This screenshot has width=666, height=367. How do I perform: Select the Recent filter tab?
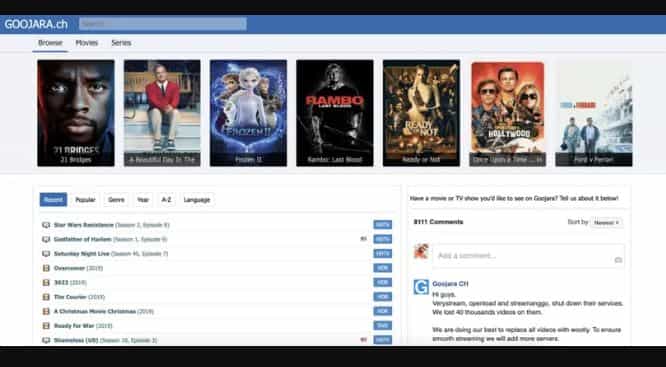[x=54, y=200]
